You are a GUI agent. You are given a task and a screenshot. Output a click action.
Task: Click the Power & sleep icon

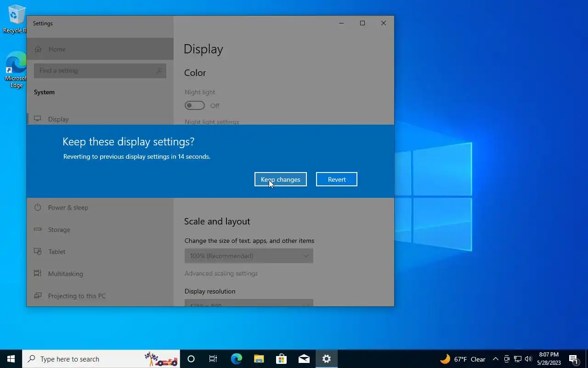click(x=38, y=207)
